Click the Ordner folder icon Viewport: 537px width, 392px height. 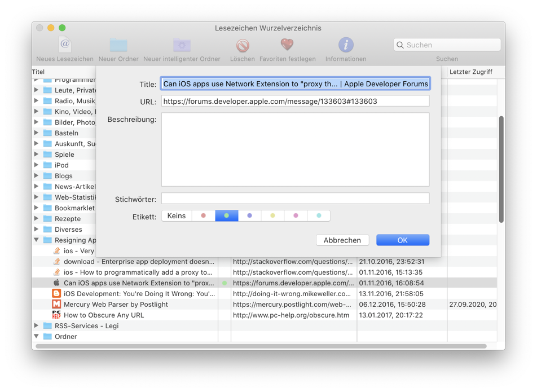coord(47,336)
